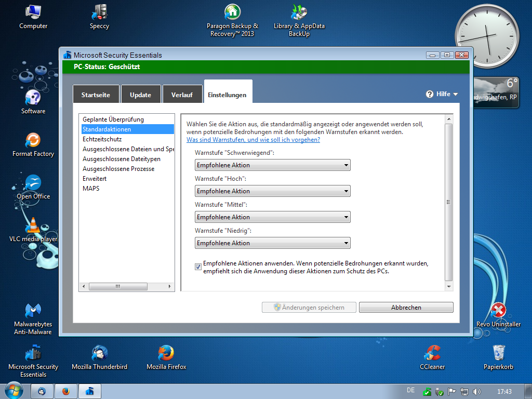The width and height of the screenshot is (532, 399).
Task: Click the Action Center flag tray icon
Action: coord(451,392)
